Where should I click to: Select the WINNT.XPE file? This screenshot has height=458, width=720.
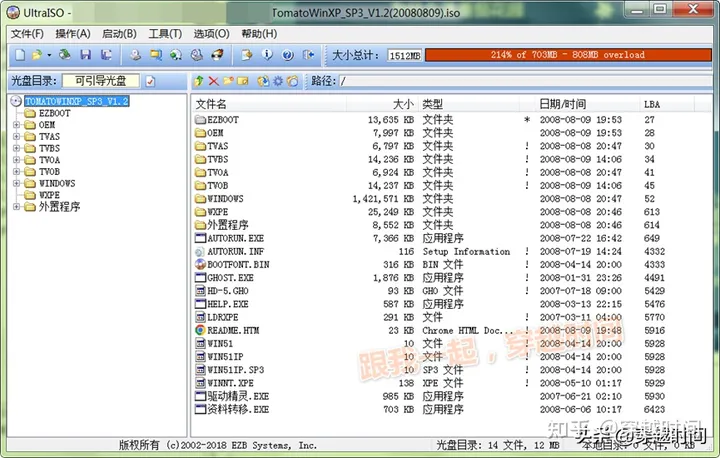click(x=231, y=383)
